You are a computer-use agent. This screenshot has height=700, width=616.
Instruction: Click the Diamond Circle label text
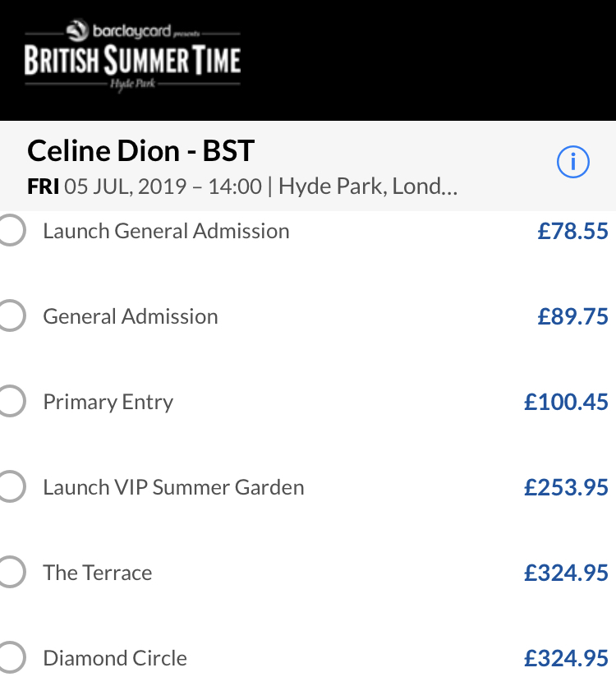click(x=115, y=658)
